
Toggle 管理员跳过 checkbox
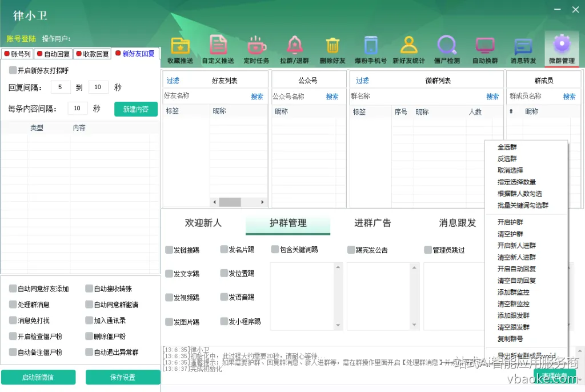428,250
